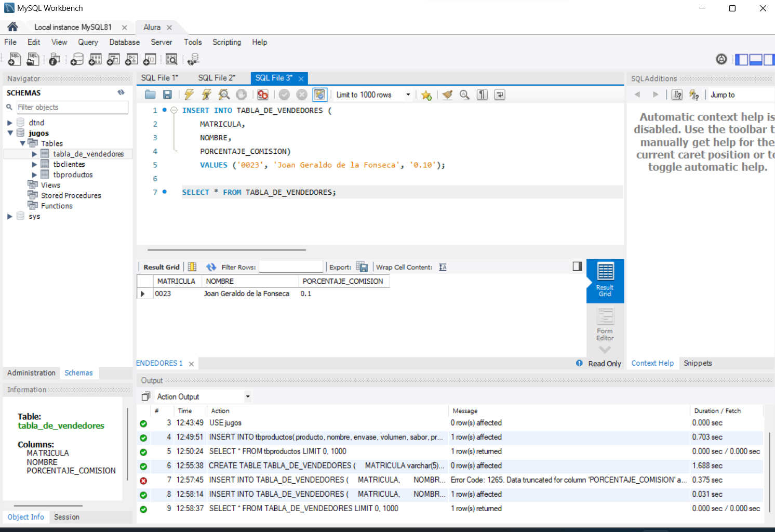The image size is (775, 532).
Task: Open the Administration tab in Navigator
Action: (x=31, y=373)
